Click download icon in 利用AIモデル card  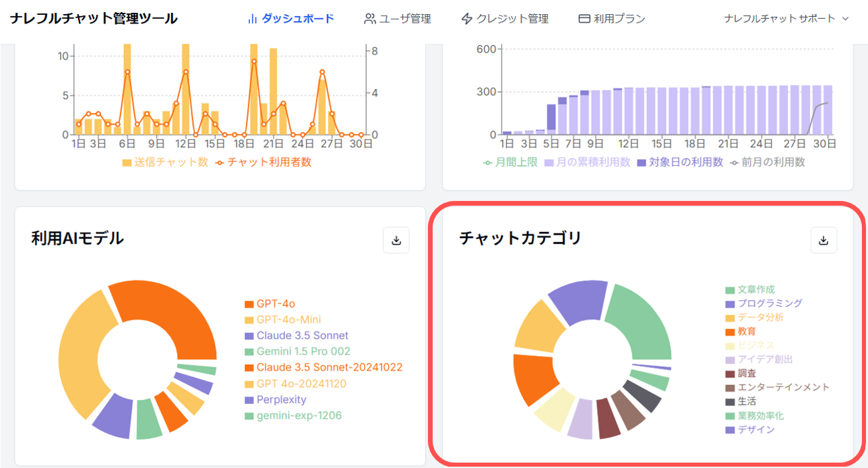click(396, 241)
